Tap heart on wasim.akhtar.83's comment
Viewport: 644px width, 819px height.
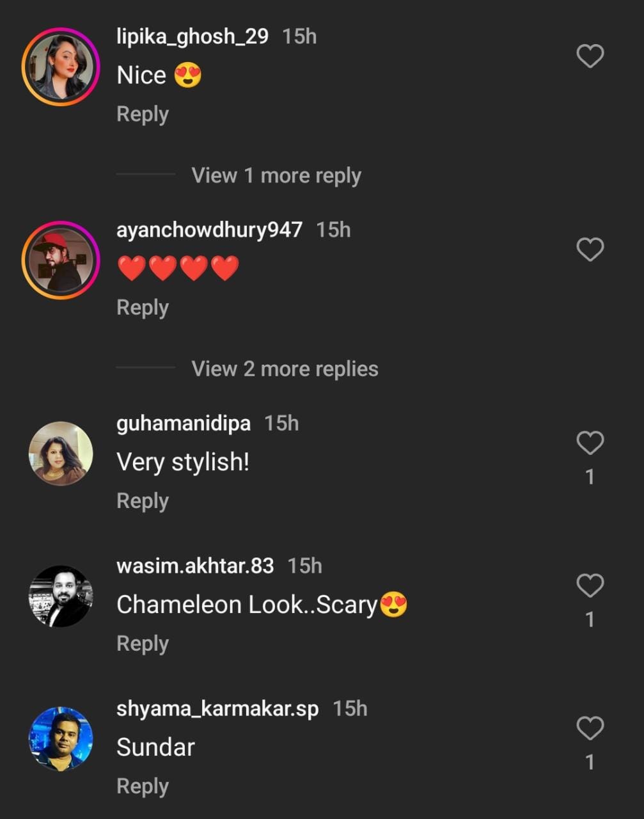pyautogui.click(x=590, y=585)
